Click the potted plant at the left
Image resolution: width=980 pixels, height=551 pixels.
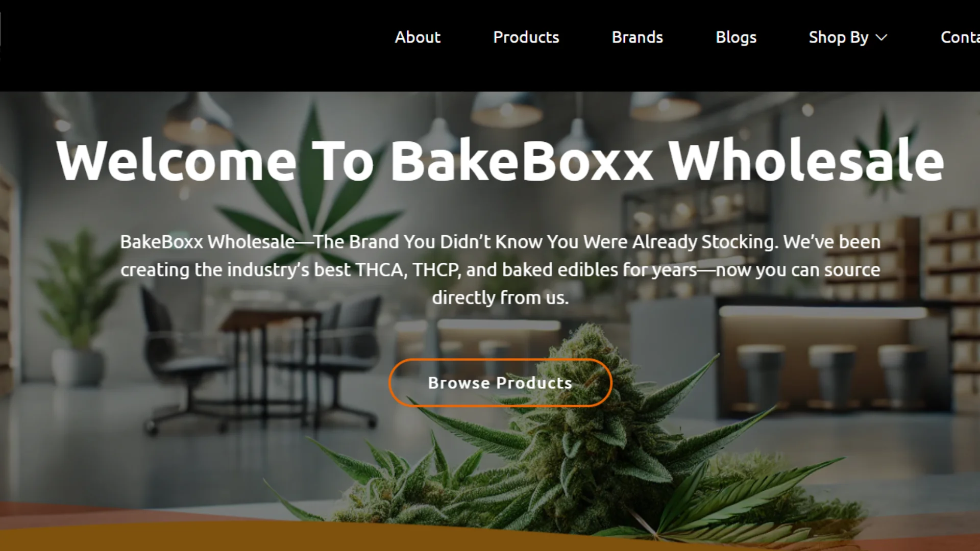[x=77, y=311]
